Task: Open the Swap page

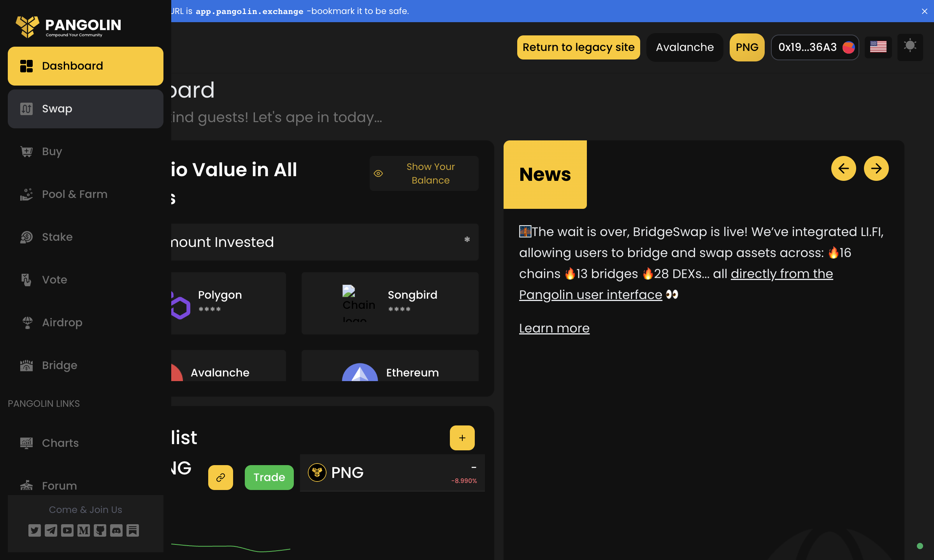Action: coord(86,109)
